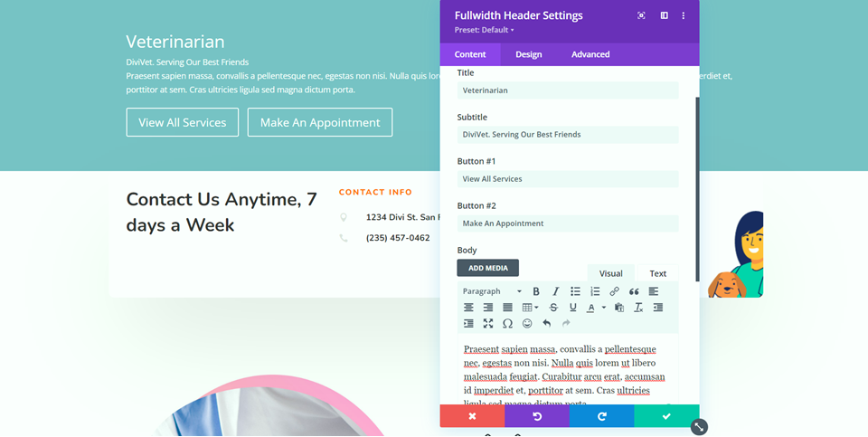Screen dimensions: 868x437
Task: Click the map pin icon by address
Action: 344,217
